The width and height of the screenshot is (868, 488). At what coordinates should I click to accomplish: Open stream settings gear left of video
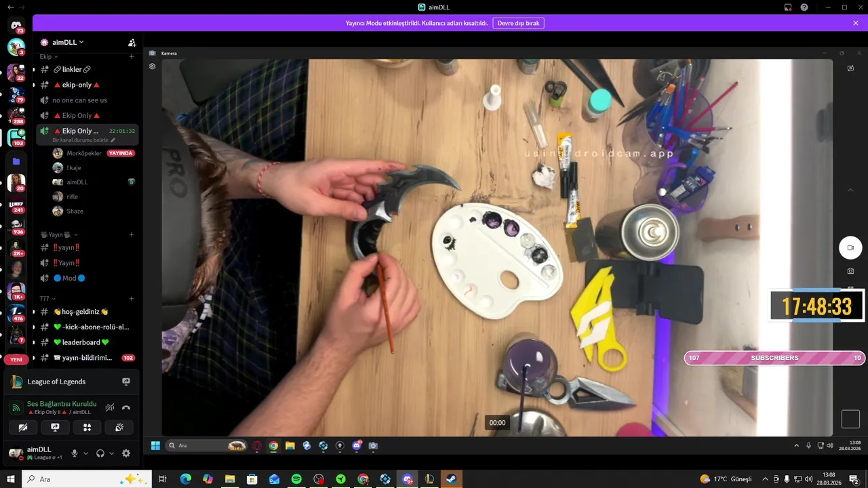(153, 66)
